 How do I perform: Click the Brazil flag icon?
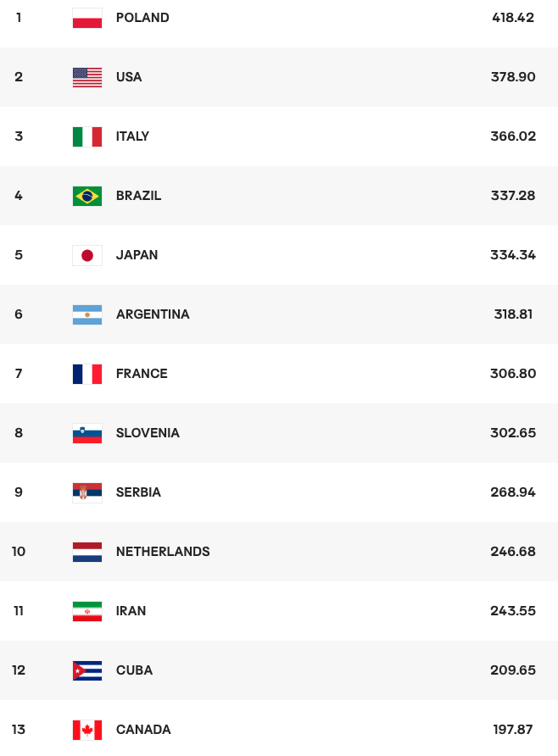pyautogui.click(x=87, y=196)
